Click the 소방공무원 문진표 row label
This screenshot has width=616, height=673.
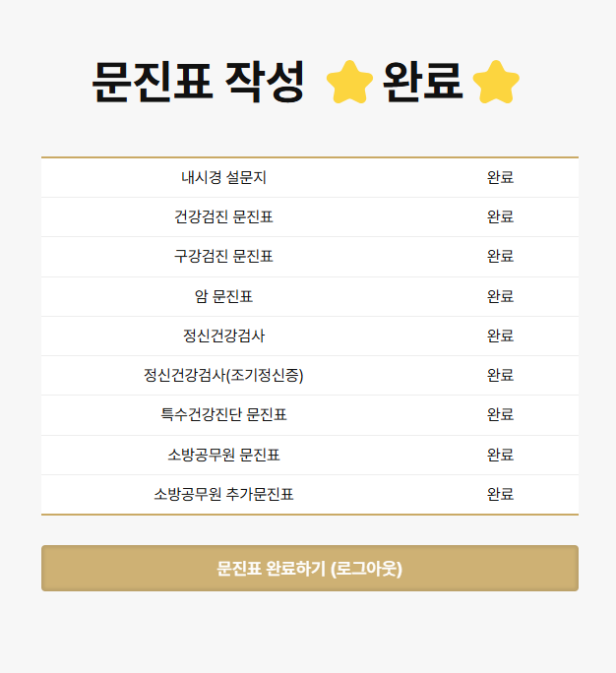pos(223,455)
